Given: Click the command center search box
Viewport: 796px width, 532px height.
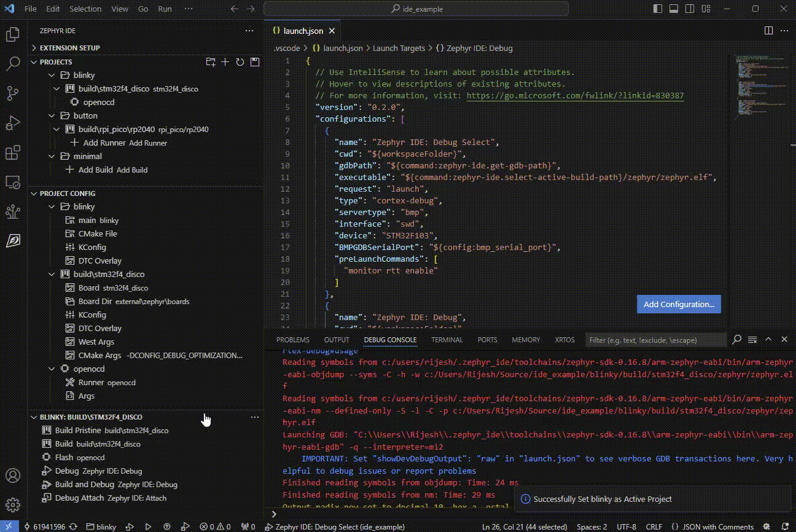Looking at the screenshot, I should click(x=417, y=9).
